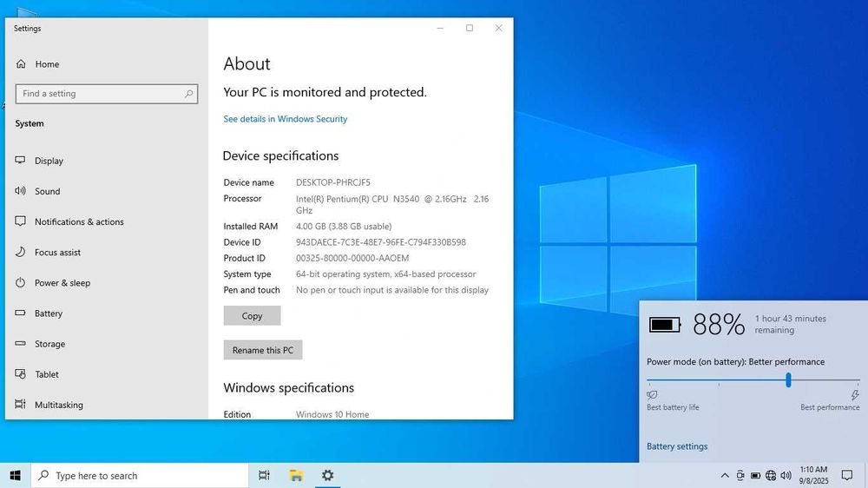The height and width of the screenshot is (488, 868).
Task: Click the Multitasking icon in sidebar
Action: 21,404
